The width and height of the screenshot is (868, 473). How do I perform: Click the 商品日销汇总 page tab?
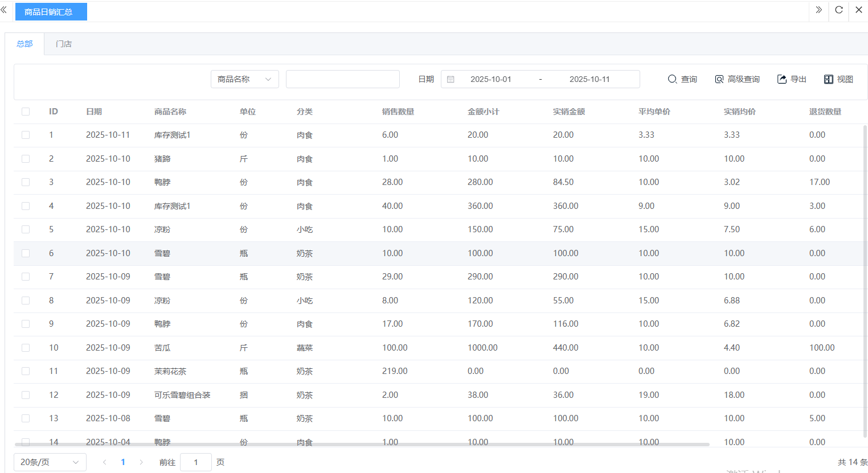pyautogui.click(x=51, y=11)
